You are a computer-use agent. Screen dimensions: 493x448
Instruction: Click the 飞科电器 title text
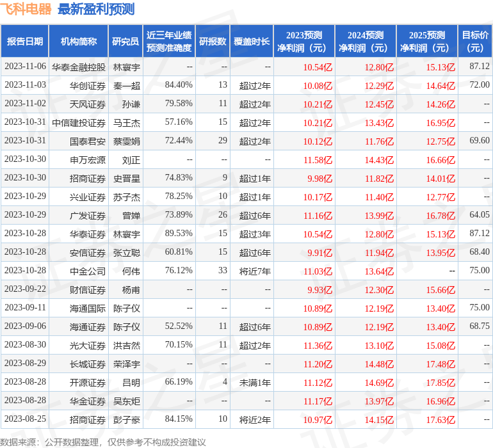(26, 9)
